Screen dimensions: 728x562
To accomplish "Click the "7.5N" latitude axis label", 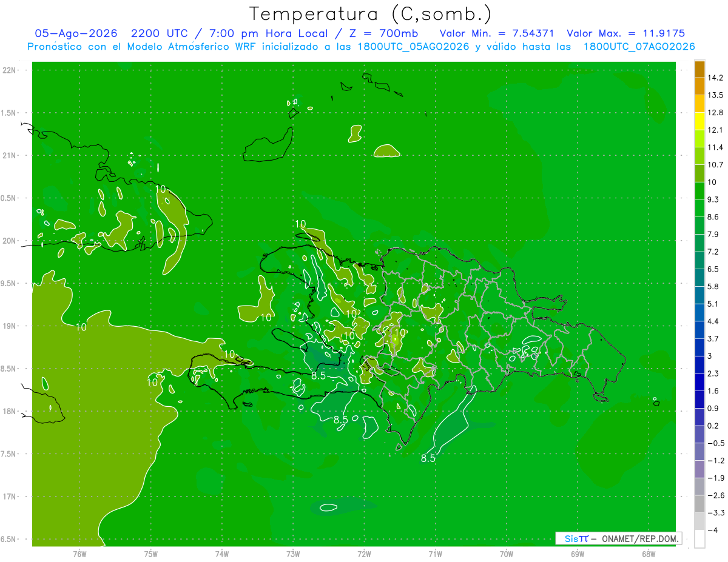I will (9, 454).
